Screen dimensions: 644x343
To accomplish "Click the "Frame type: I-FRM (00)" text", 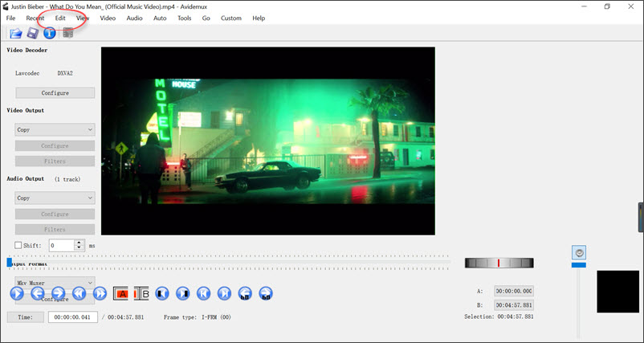I will click(x=198, y=317).
